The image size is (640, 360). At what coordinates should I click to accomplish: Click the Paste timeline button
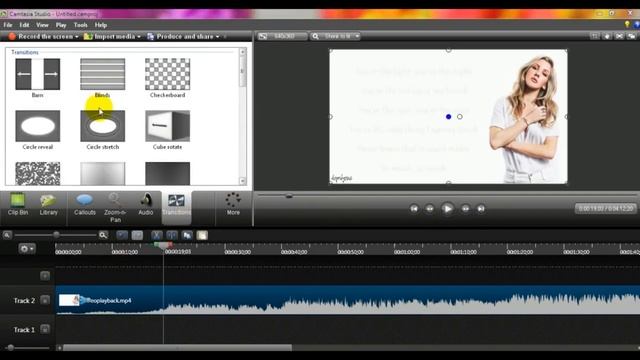[202, 235]
